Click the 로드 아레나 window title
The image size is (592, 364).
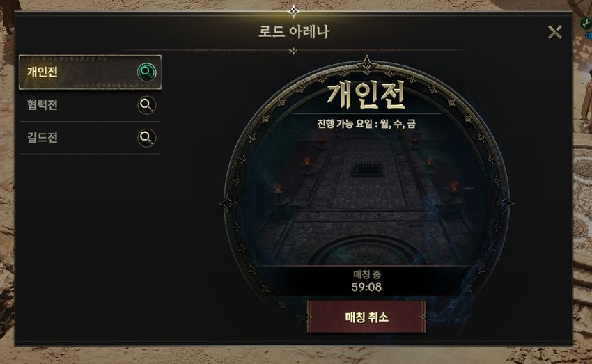tap(294, 31)
